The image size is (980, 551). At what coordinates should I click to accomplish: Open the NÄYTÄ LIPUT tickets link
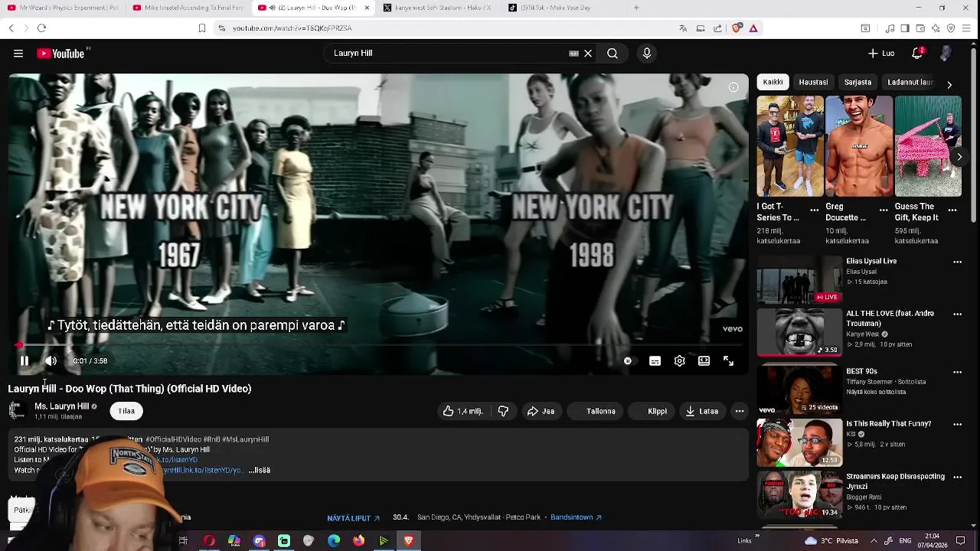point(353,518)
